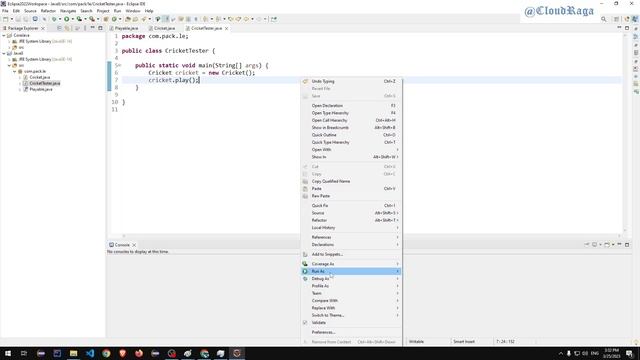Select Add to Snippets... in context menu

click(x=351, y=254)
